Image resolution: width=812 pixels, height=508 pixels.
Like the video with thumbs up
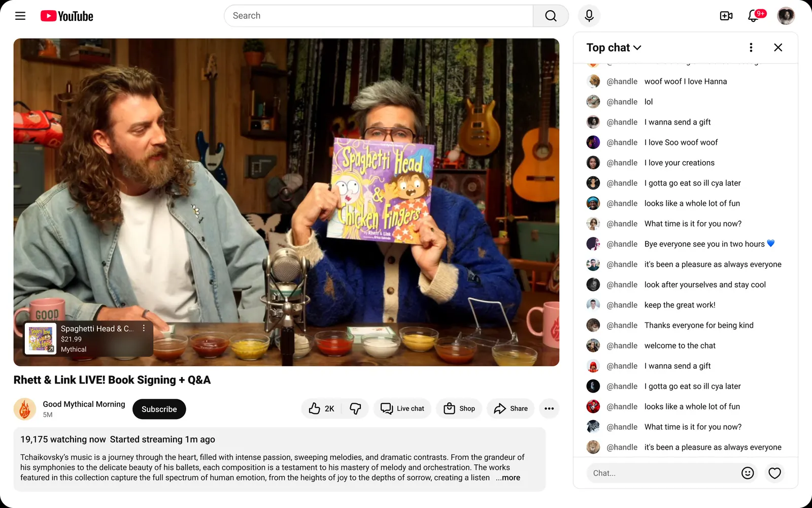click(x=322, y=408)
